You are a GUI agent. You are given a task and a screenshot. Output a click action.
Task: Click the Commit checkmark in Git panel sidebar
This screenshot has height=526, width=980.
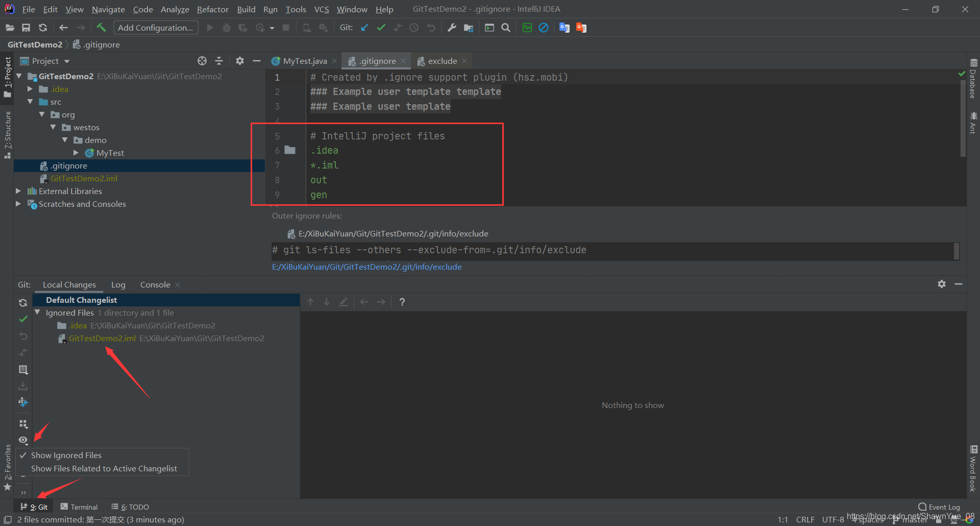(23, 319)
